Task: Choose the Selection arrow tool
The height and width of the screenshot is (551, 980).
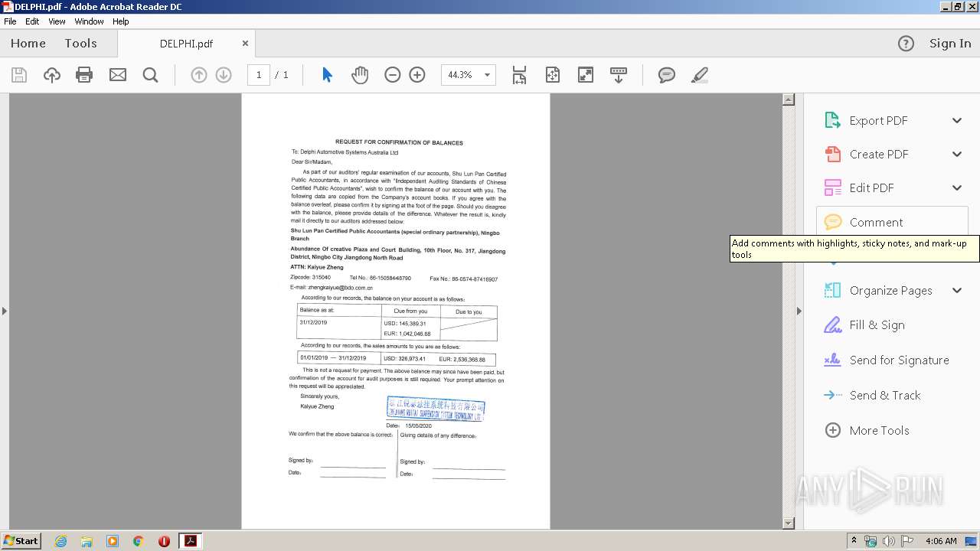Action: pyautogui.click(x=327, y=75)
